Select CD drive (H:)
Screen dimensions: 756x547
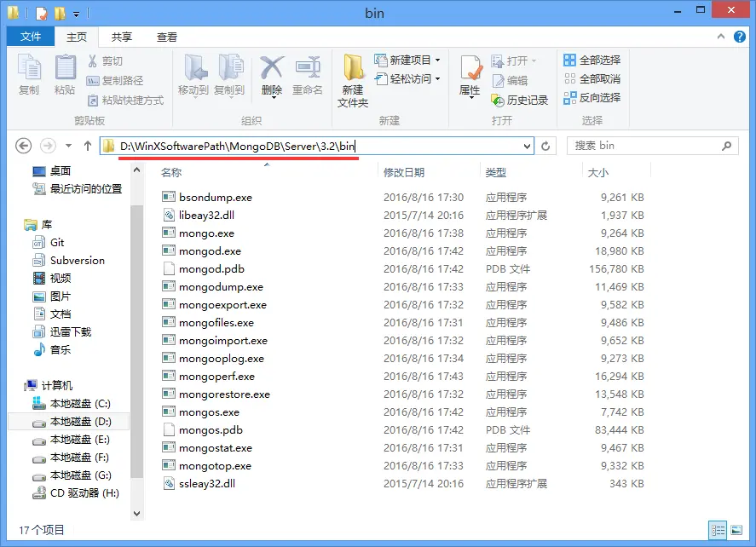tap(75, 492)
